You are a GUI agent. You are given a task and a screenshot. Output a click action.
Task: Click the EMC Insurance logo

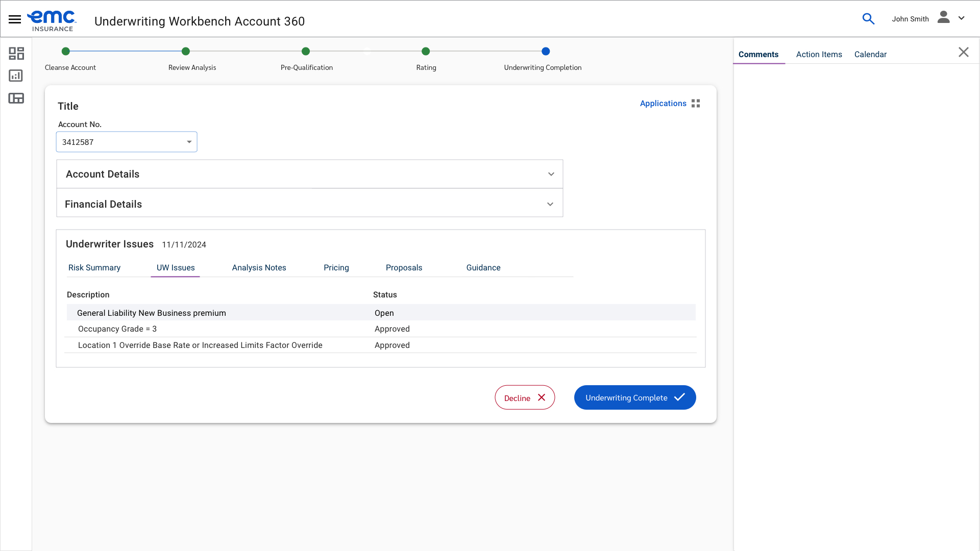coord(52,21)
